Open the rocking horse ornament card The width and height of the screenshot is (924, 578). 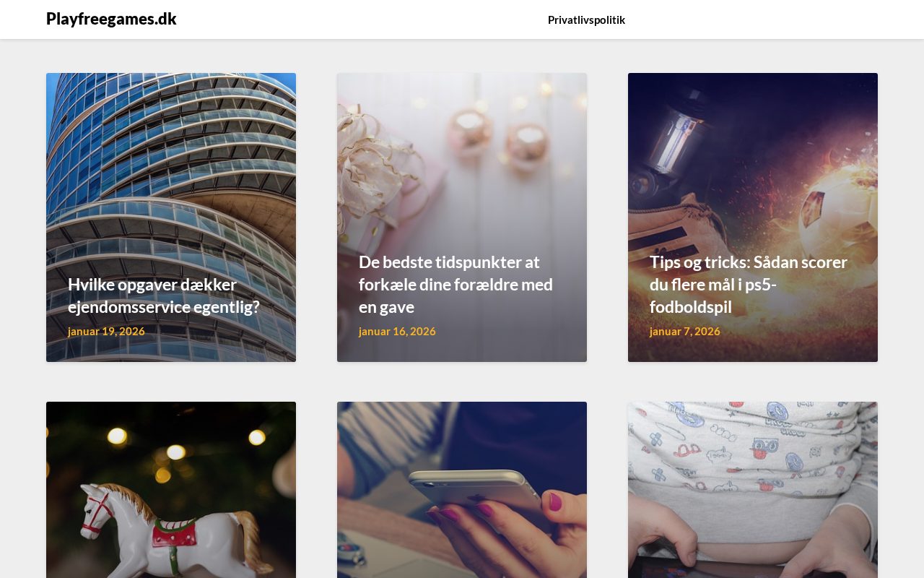tap(171, 490)
